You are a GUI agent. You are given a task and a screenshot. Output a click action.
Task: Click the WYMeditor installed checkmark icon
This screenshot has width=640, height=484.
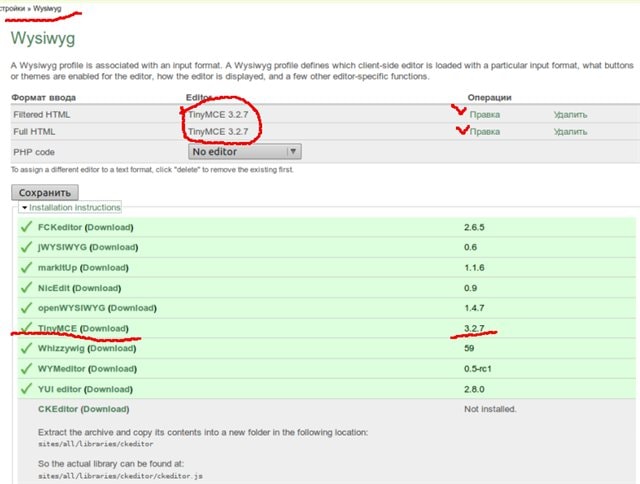pos(26,368)
